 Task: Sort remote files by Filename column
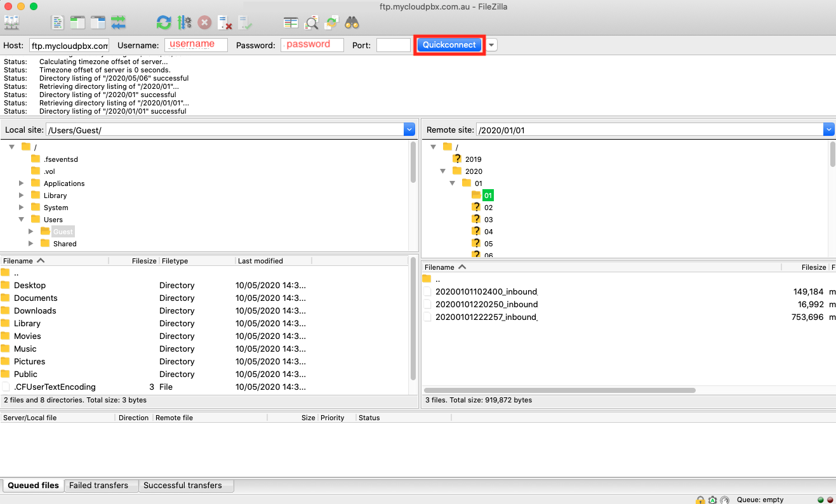click(x=601, y=267)
